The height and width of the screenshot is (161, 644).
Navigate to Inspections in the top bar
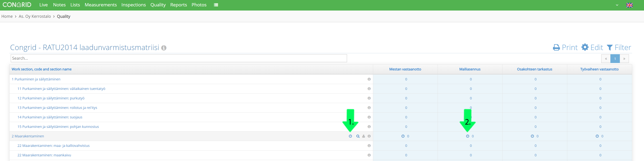click(x=133, y=5)
